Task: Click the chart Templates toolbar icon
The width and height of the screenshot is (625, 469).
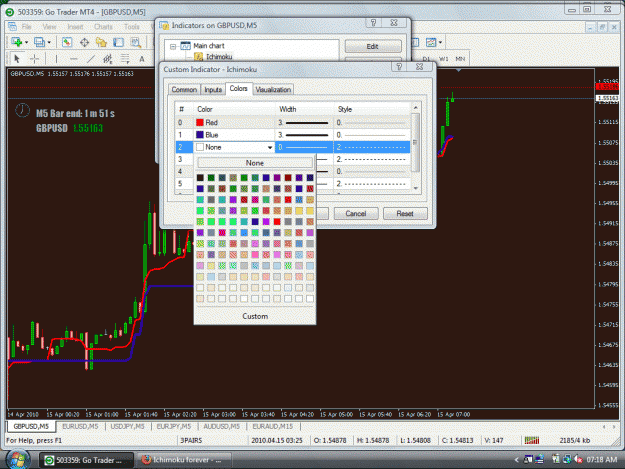Action: [x=430, y=42]
